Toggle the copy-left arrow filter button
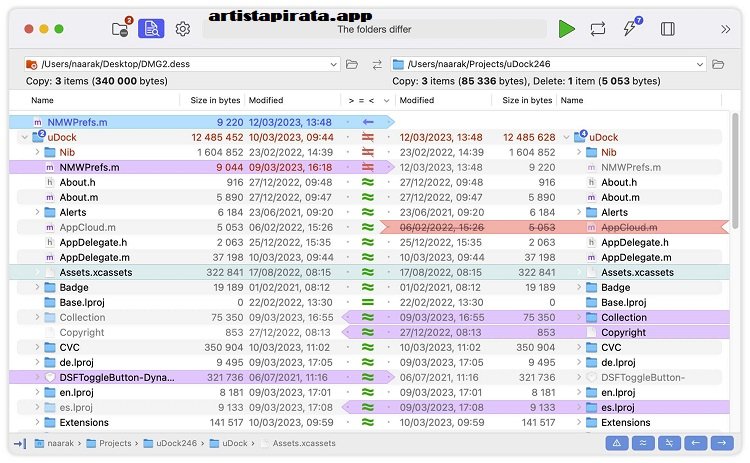Screen dimensions: 750x463 (x=695, y=443)
